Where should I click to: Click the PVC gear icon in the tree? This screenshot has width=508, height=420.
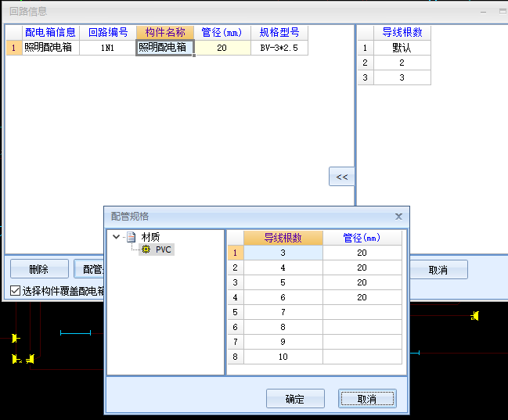tap(146, 249)
